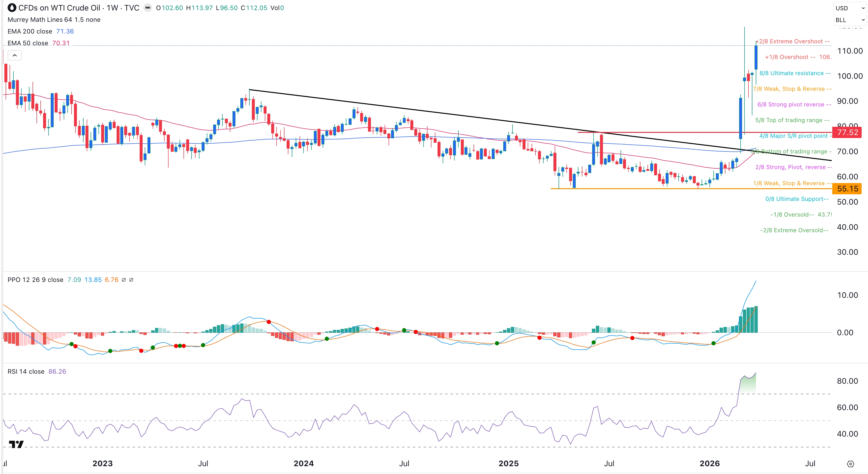This screenshot has width=868, height=474.
Task: Select the EMA 200 close legend entry
Action: [x=30, y=31]
